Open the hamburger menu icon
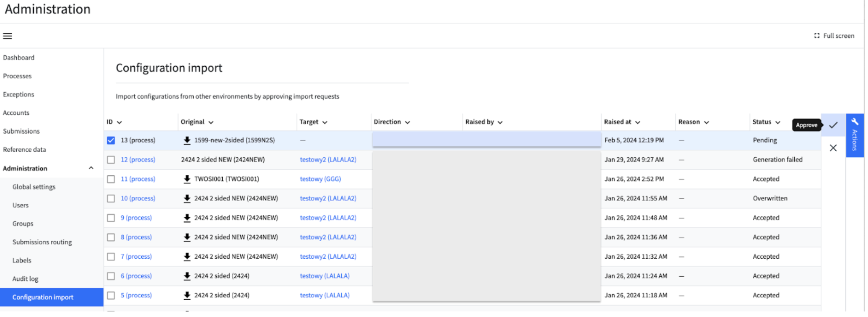Image resolution: width=868 pixels, height=317 pixels. point(8,36)
